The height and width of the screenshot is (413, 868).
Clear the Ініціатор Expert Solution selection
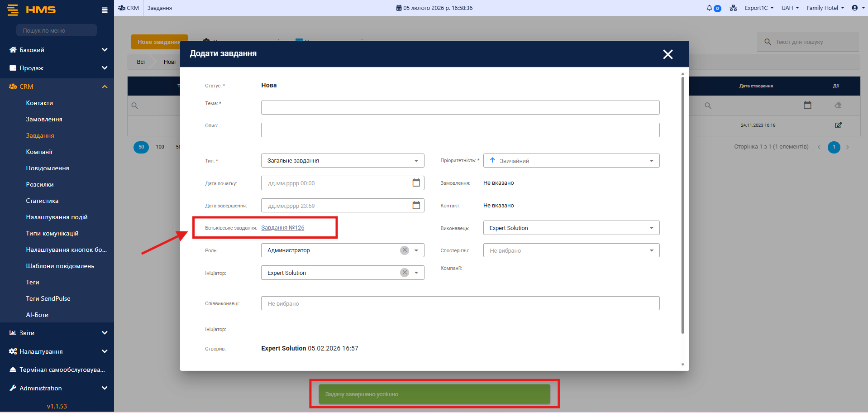(x=405, y=273)
